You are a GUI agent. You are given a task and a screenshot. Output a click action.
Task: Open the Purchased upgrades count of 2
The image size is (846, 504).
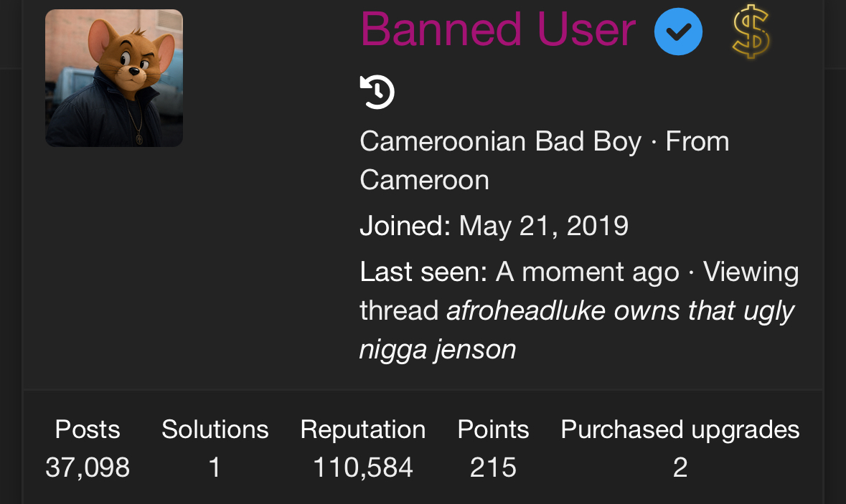pyautogui.click(x=680, y=467)
